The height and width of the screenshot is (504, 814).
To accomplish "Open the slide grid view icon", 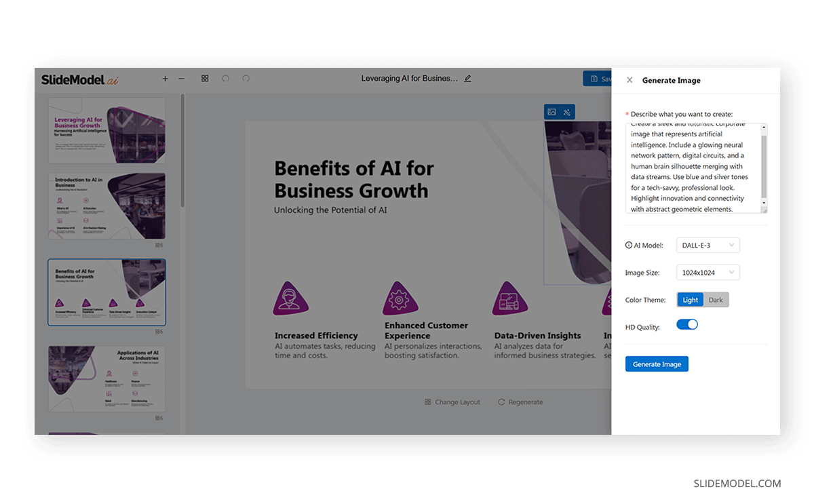I will (205, 79).
